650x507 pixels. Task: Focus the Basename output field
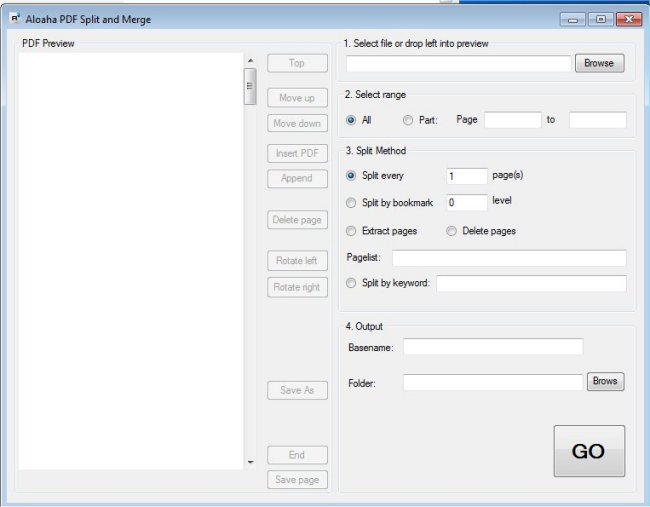[x=493, y=347]
